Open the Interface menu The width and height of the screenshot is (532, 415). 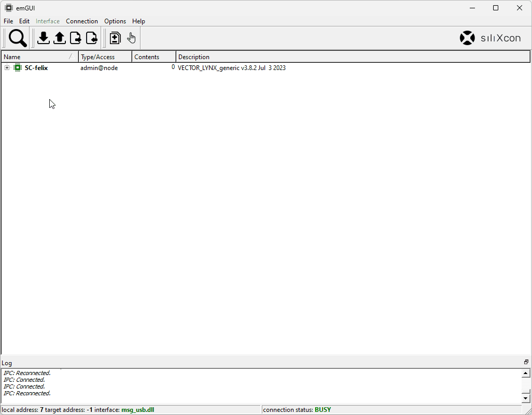(48, 21)
